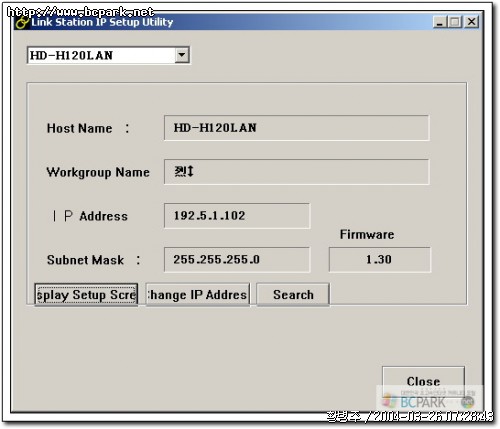The height and width of the screenshot is (429, 500).
Task: Click the Search button
Action: pyautogui.click(x=293, y=295)
